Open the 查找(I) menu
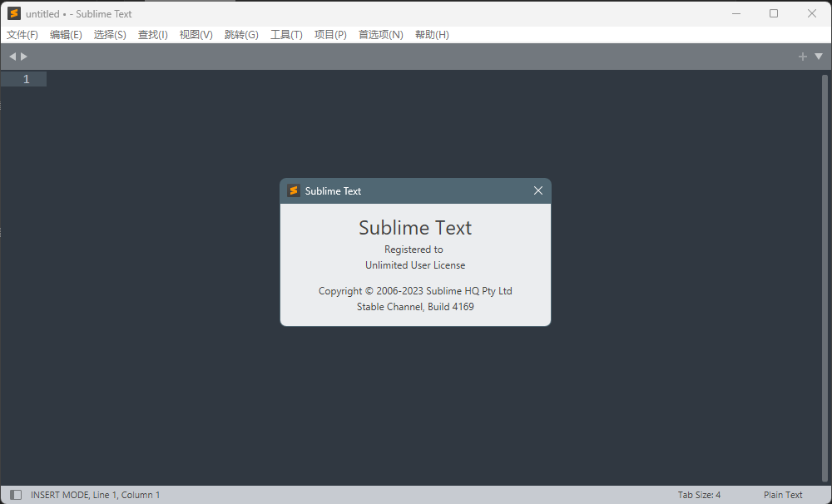 click(x=153, y=35)
